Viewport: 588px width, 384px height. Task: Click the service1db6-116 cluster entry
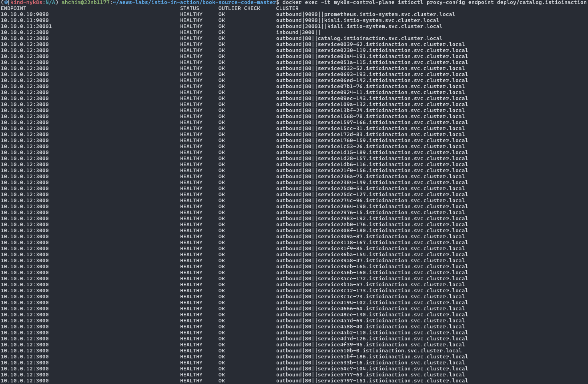[x=372, y=165]
